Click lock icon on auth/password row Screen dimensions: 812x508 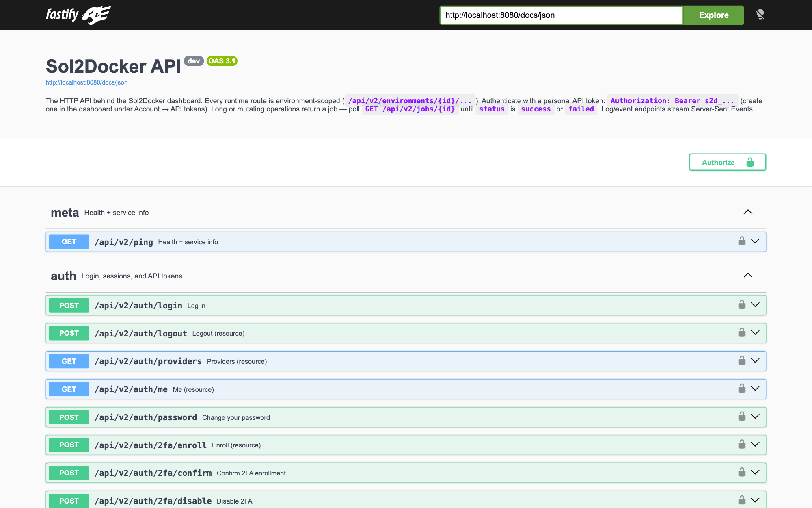click(x=742, y=416)
